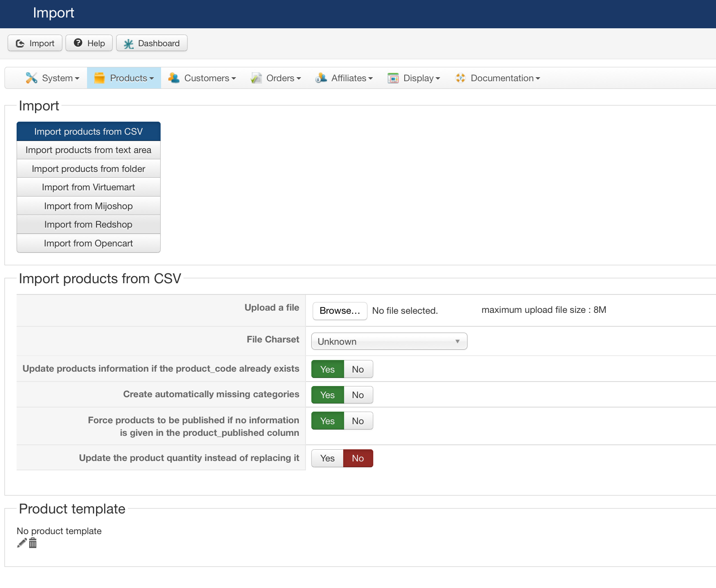Screen dimensions: 716x588
Task: Click the Documentation lifebuoy icon
Action: coord(461,78)
